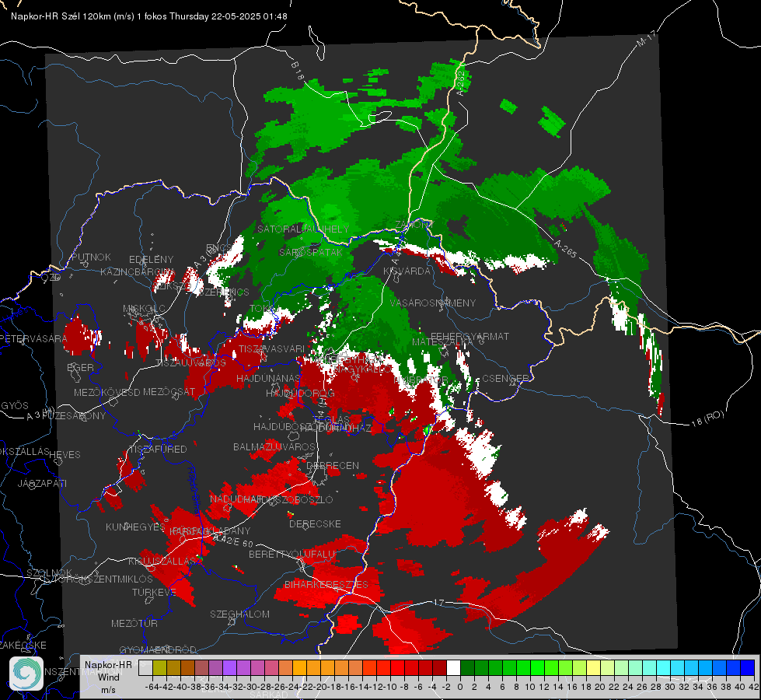
Task: Click the TÚRKEVE city label
Action: pos(154,592)
